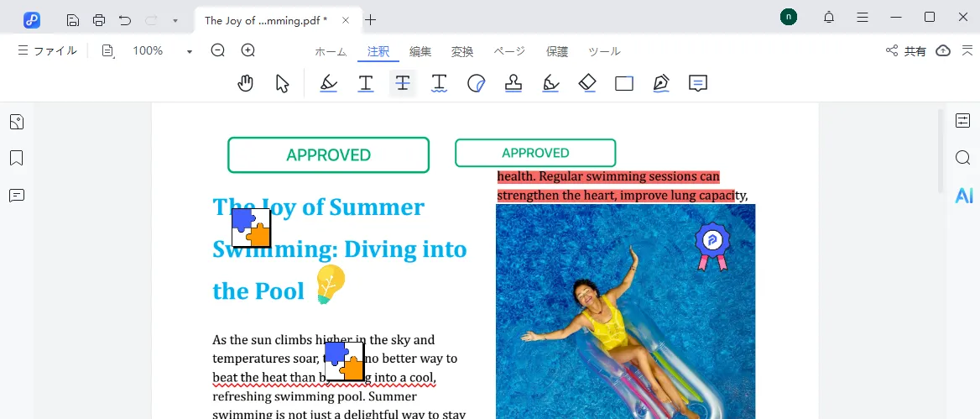The image size is (980, 419).
Task: Click the swimming pool photo
Action: point(626,312)
